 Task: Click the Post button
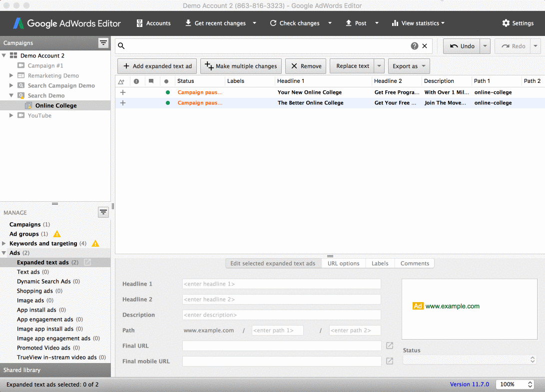[356, 23]
